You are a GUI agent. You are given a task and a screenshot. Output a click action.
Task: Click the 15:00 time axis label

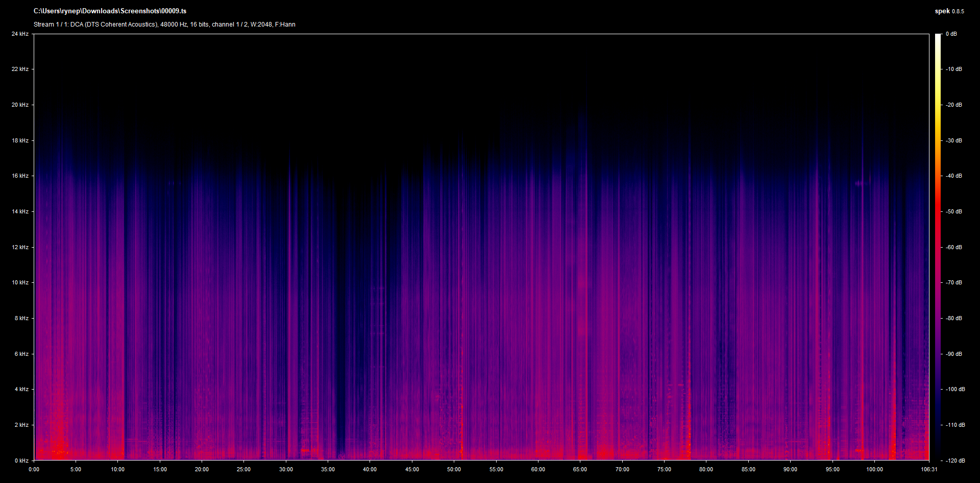point(160,469)
